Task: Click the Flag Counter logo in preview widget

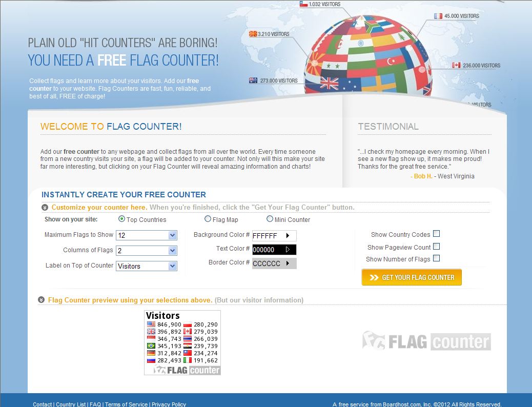Action: coord(187,370)
